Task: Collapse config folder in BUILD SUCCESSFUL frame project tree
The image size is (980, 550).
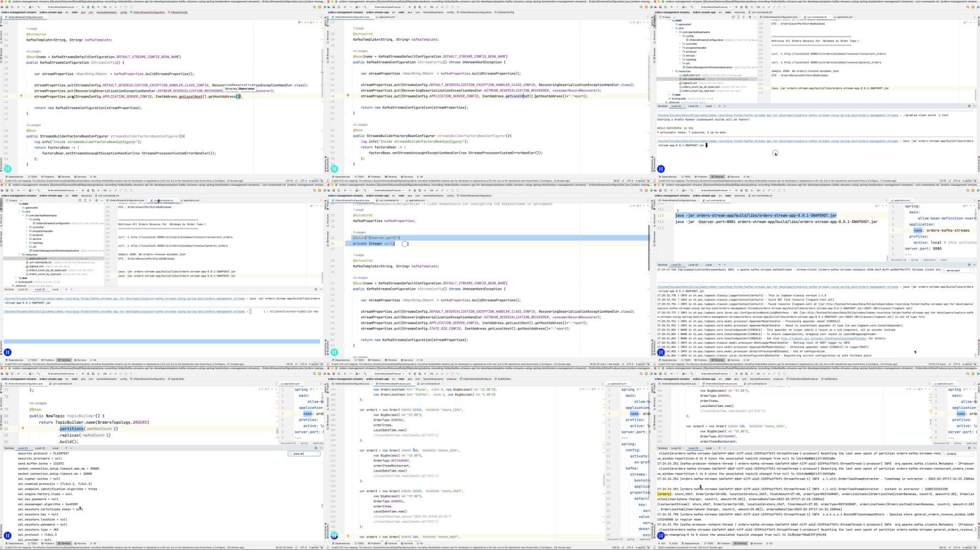Action: pos(680,36)
